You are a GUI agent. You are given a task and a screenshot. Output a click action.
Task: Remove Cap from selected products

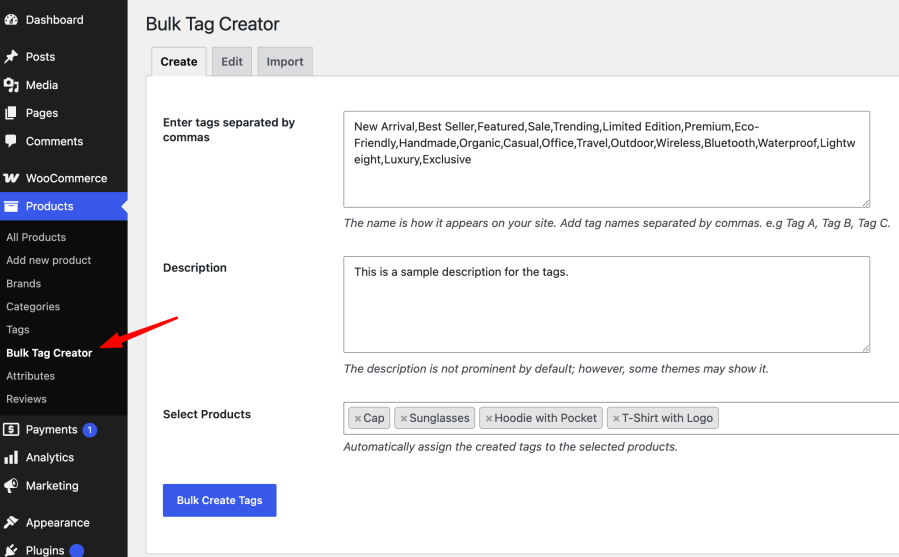[x=358, y=419]
